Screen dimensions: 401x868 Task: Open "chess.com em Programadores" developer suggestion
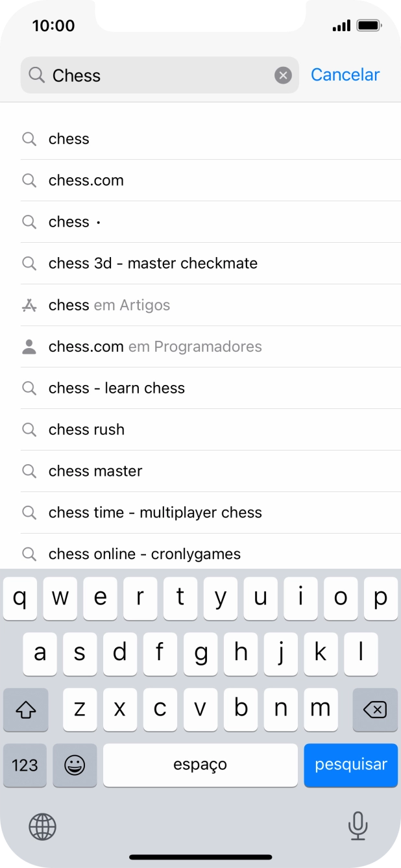(155, 347)
